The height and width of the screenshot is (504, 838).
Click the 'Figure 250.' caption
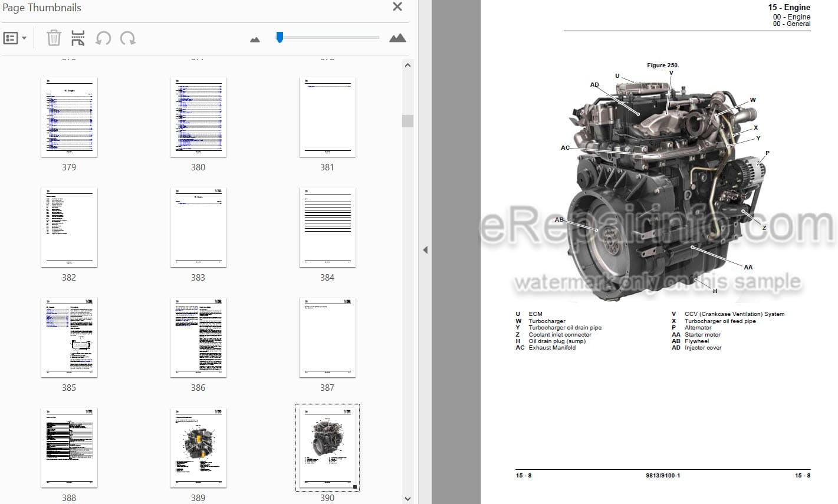pyautogui.click(x=663, y=65)
